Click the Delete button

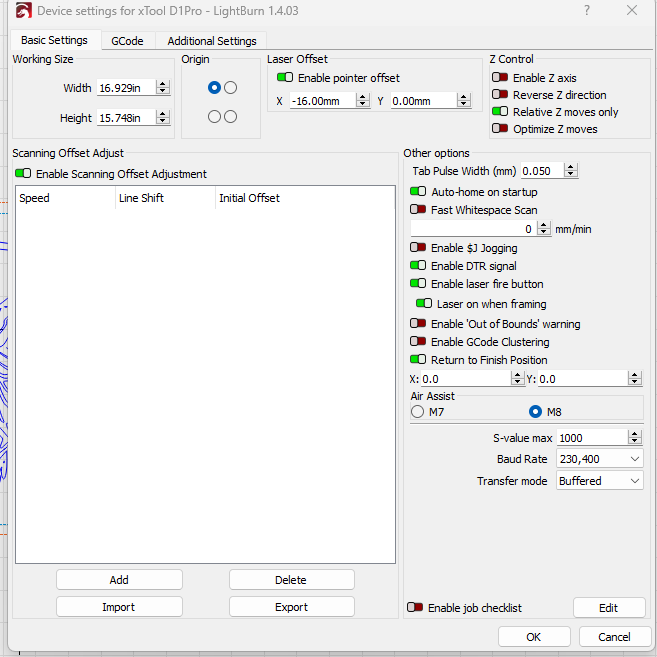[x=292, y=580]
